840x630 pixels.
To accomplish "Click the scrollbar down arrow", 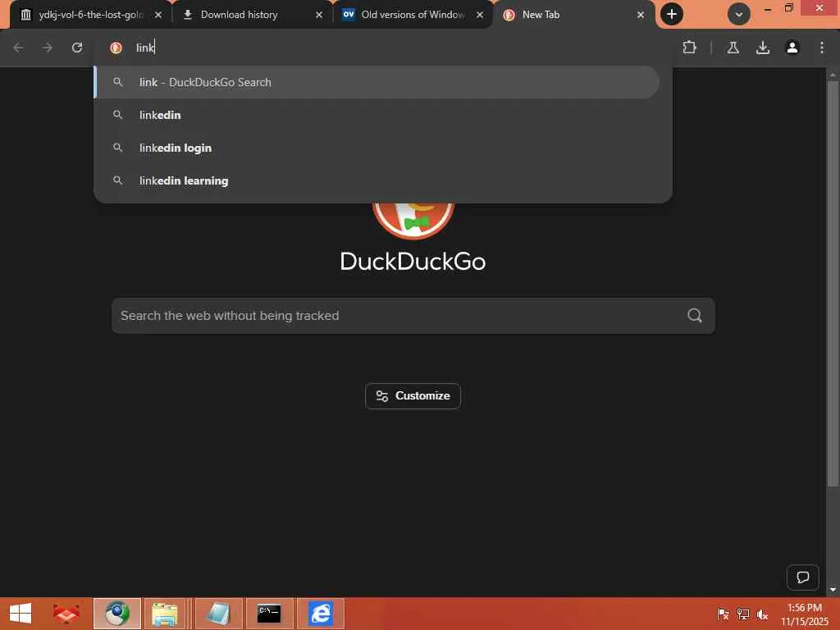I will coord(833,590).
